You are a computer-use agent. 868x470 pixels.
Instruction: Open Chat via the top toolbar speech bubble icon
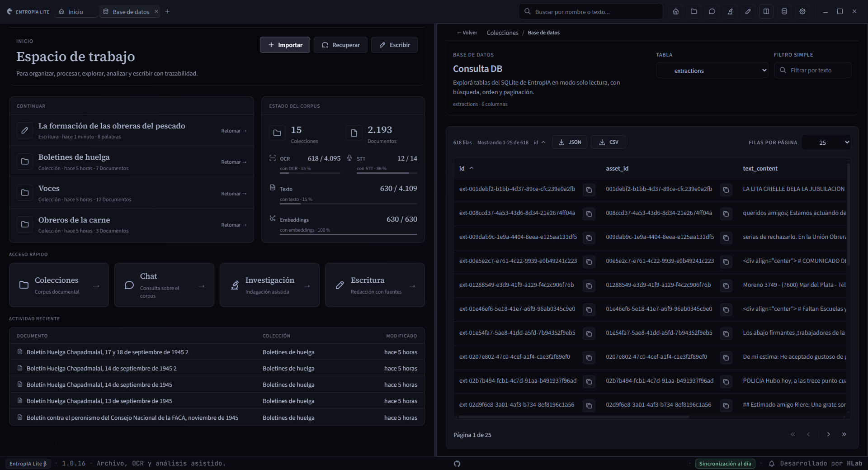pyautogui.click(x=712, y=12)
